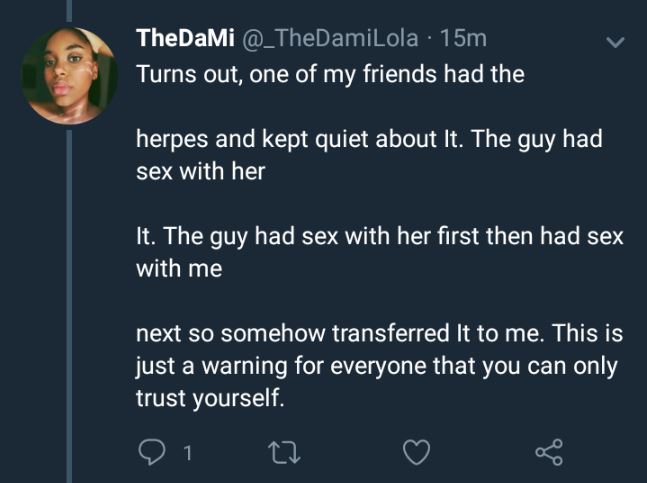
Task: Open the tweet options chevron menu
Action: tap(614, 42)
